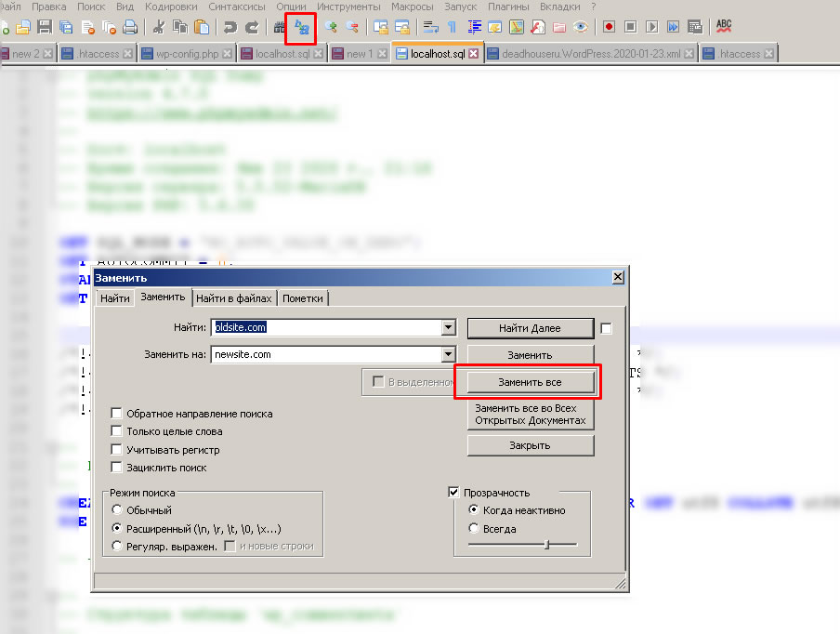Start macro recording with the red dot icon
840x634 pixels.
point(610,27)
